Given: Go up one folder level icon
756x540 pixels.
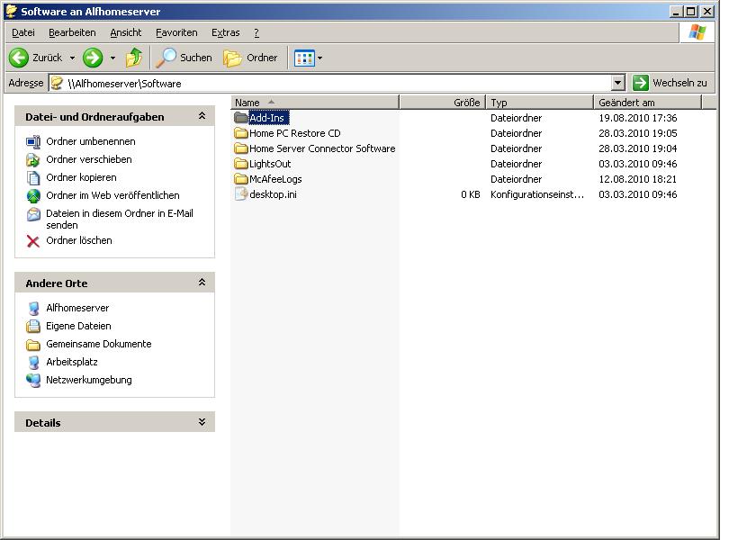Looking at the screenshot, I should [134, 58].
